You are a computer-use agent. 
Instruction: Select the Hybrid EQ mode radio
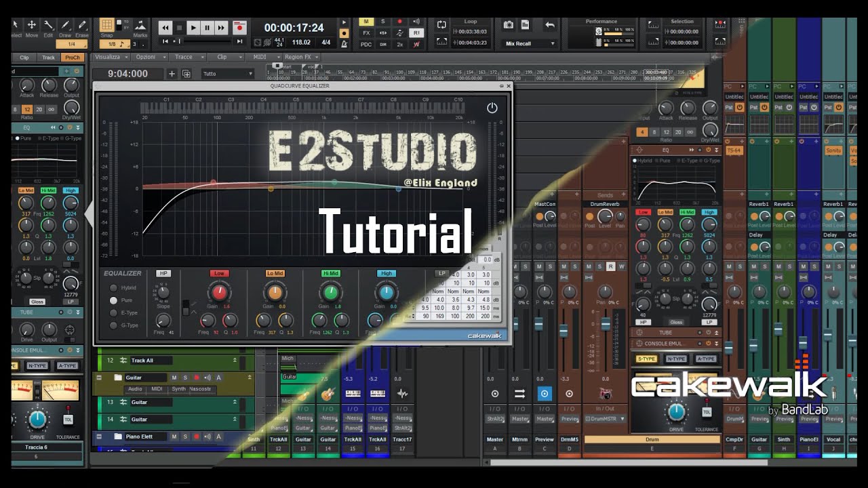[113, 287]
